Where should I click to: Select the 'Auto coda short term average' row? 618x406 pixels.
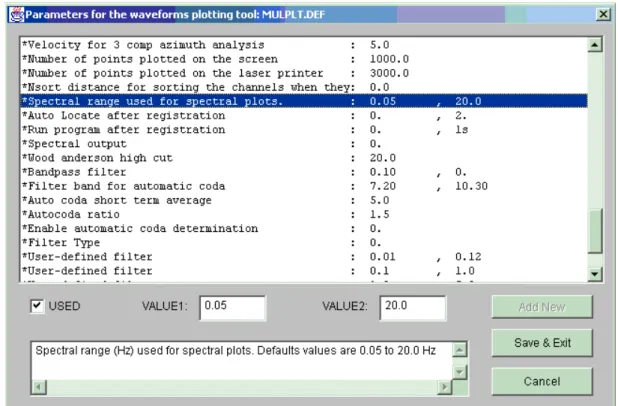[304, 200]
